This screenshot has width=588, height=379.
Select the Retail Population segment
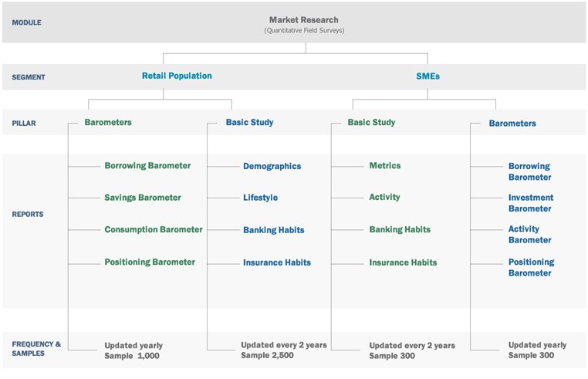[x=177, y=76]
